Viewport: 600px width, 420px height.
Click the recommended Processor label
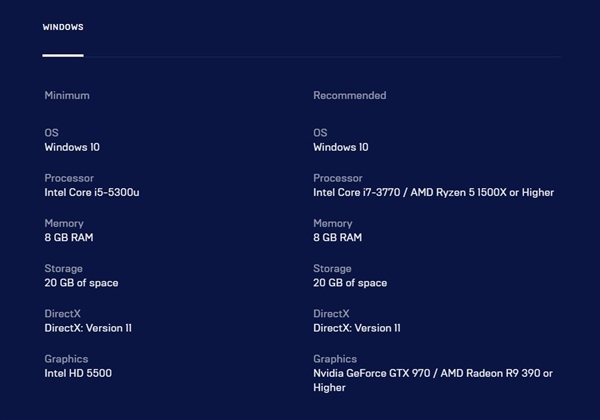(338, 178)
